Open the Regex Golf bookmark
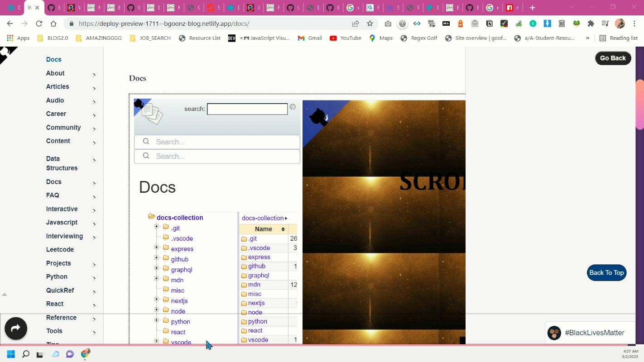644x362 pixels. [x=419, y=38]
